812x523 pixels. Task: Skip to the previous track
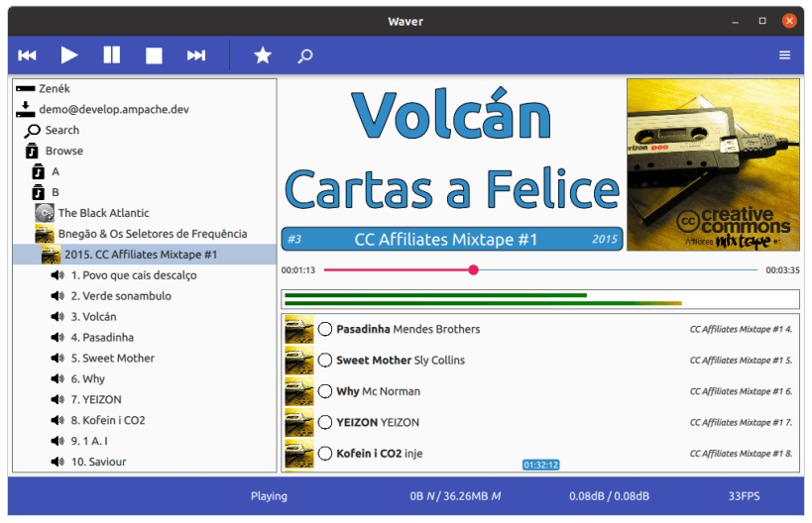tap(27, 55)
